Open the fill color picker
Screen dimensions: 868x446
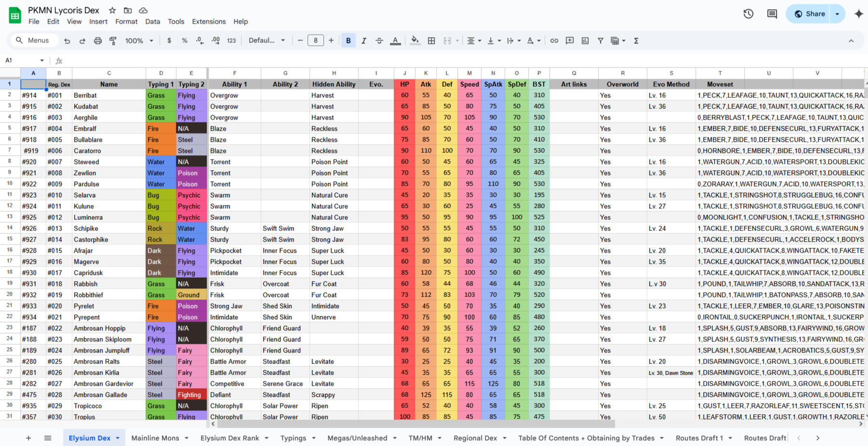pyautogui.click(x=415, y=41)
